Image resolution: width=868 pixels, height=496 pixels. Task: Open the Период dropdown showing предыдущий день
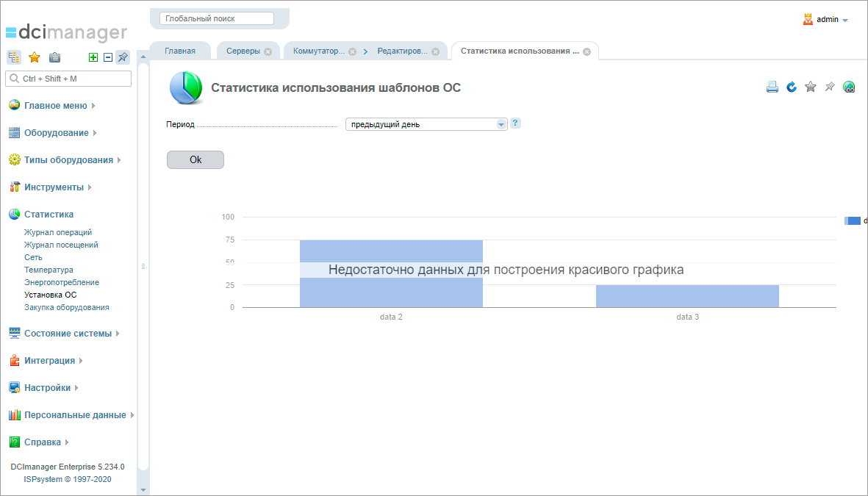pyautogui.click(x=501, y=123)
